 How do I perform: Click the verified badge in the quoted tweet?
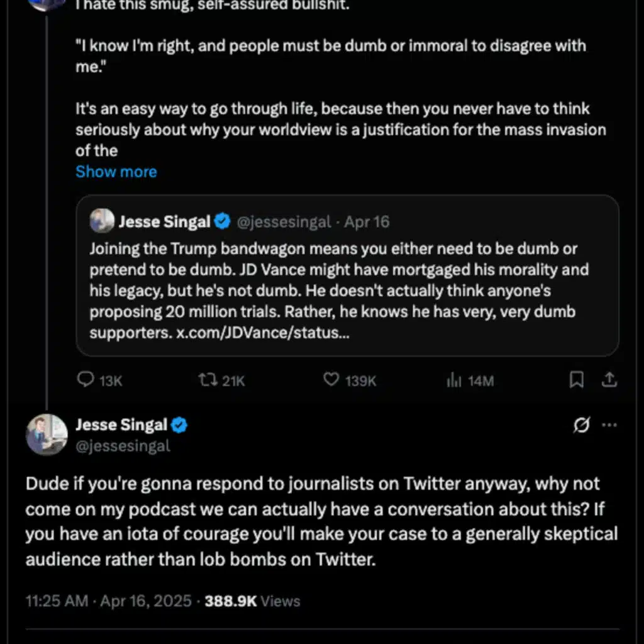(221, 221)
